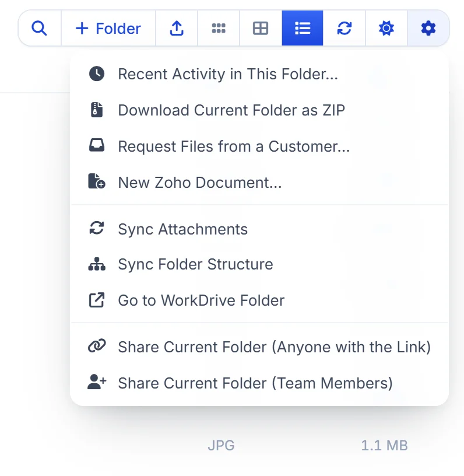Create a new folder with + Folder
Image resolution: width=464 pixels, height=476 pixels.
point(108,28)
